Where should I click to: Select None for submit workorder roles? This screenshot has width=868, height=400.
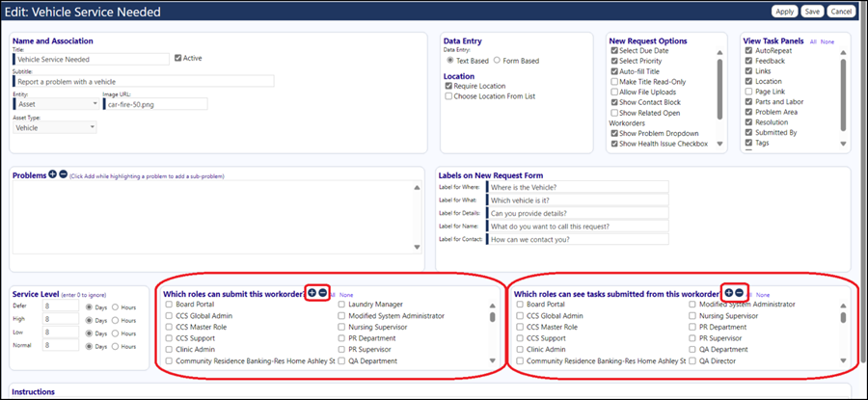[x=346, y=295]
